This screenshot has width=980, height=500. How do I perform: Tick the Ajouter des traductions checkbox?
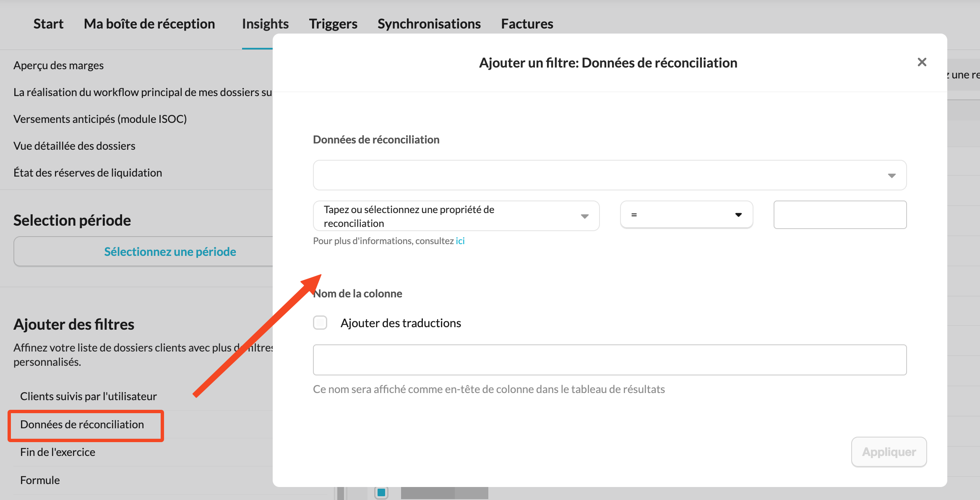tap(320, 323)
